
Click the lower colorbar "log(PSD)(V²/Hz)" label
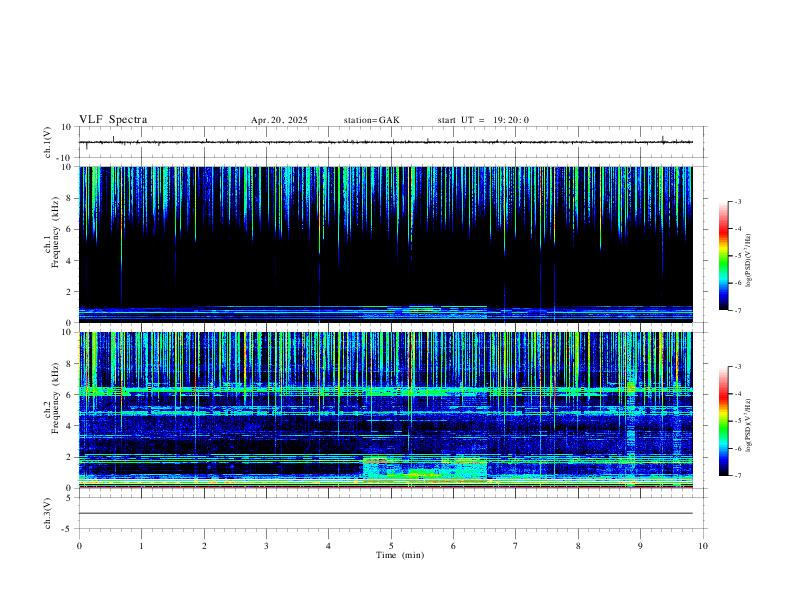(748, 425)
